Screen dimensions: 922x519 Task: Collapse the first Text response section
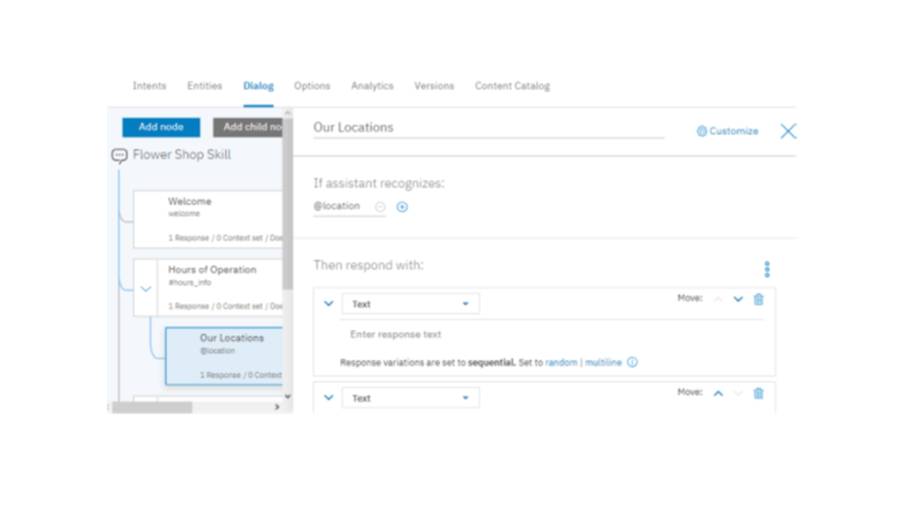[x=328, y=303]
